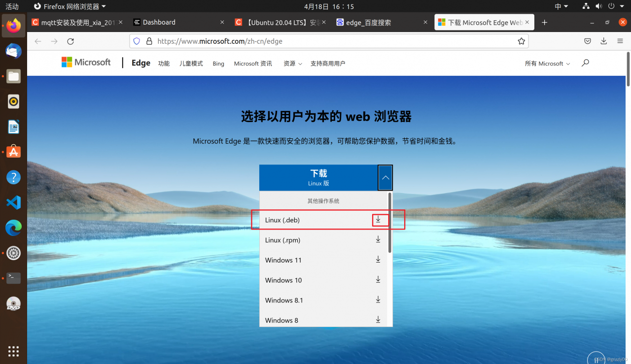Download Linux (.deb) using its download arrow icon
Screen dimensions: 631x364
pyautogui.click(x=378, y=220)
